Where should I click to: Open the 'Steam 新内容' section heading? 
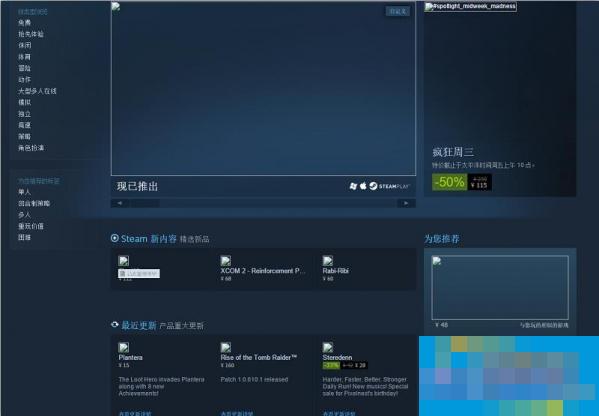(x=149, y=239)
